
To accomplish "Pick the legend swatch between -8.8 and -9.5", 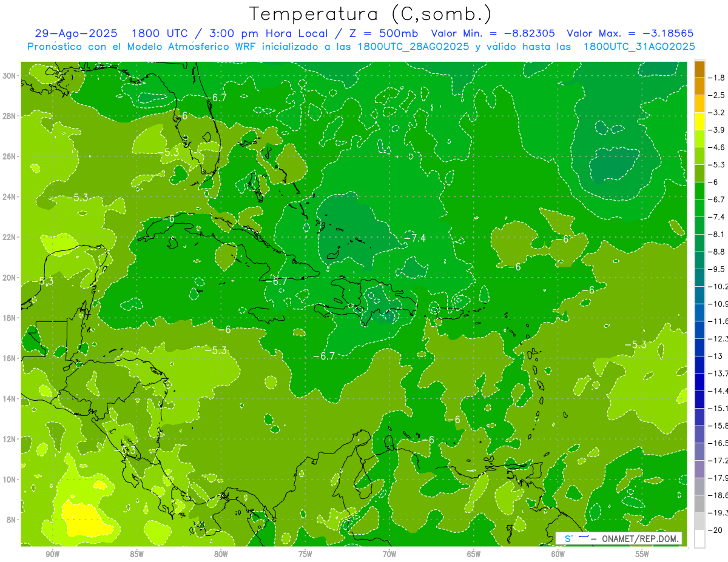I will [699, 260].
